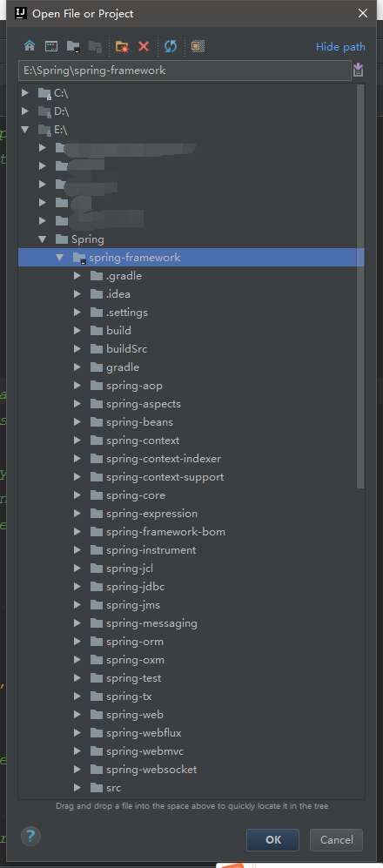Image resolution: width=383 pixels, height=868 pixels.
Task: Click the E:\ drive icon
Action: tap(45, 130)
